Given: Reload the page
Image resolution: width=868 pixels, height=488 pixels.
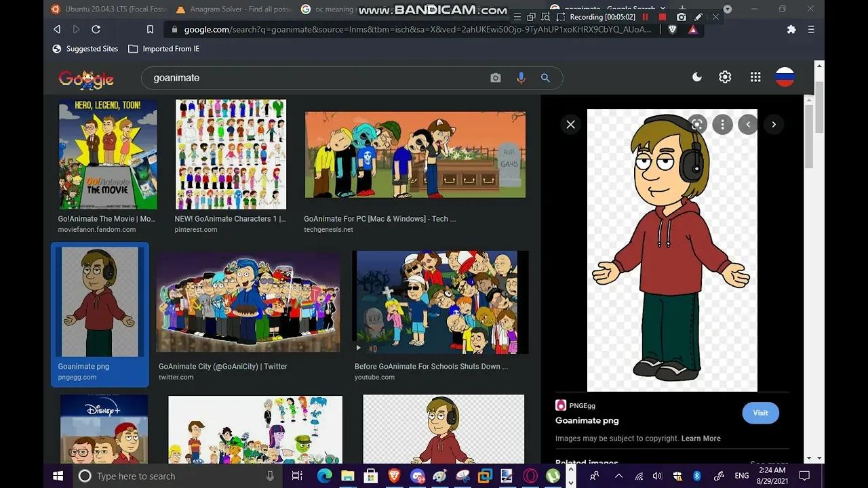Looking at the screenshot, I should tap(96, 29).
